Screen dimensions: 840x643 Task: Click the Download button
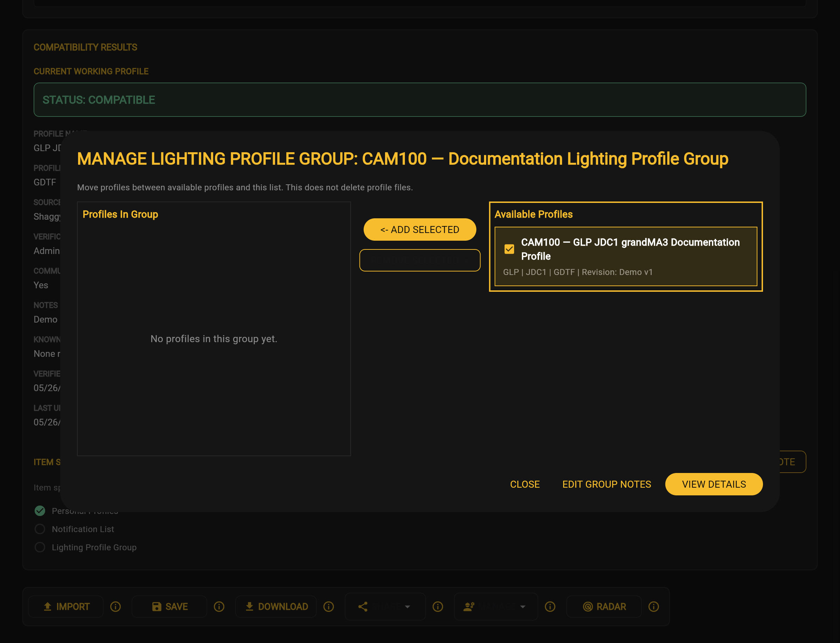pyautogui.click(x=276, y=607)
